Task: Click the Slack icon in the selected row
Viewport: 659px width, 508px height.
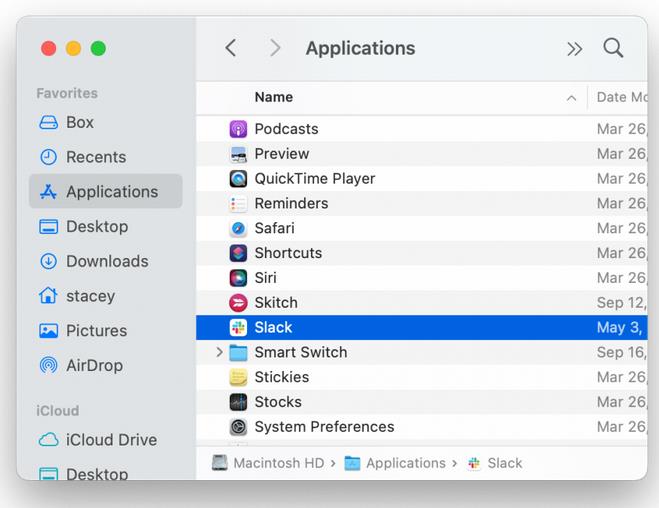Action: pos(238,327)
